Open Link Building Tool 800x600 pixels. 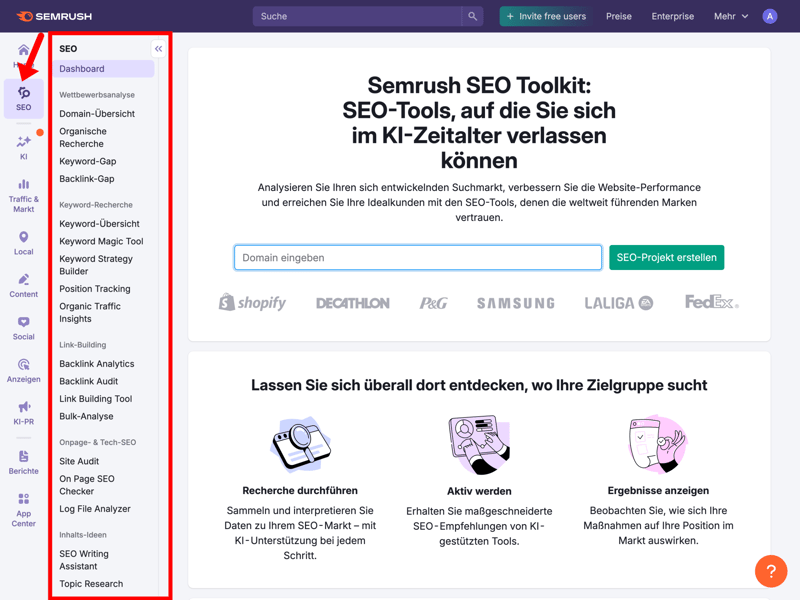click(95, 399)
